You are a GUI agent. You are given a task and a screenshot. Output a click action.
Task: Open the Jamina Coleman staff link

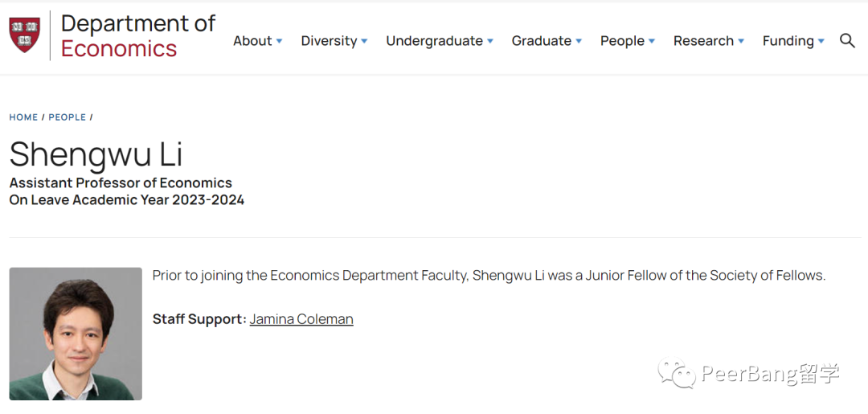pyautogui.click(x=301, y=319)
